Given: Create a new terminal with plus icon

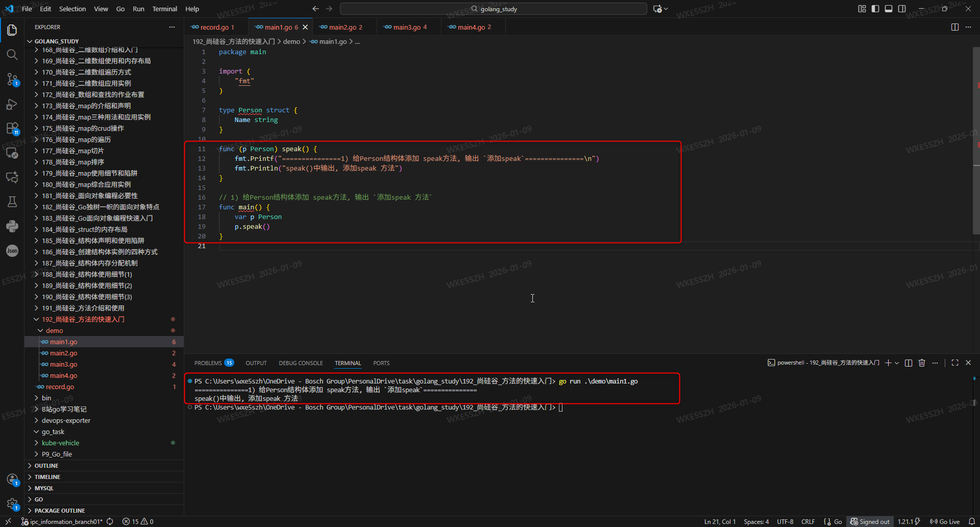Looking at the screenshot, I should click(x=888, y=363).
